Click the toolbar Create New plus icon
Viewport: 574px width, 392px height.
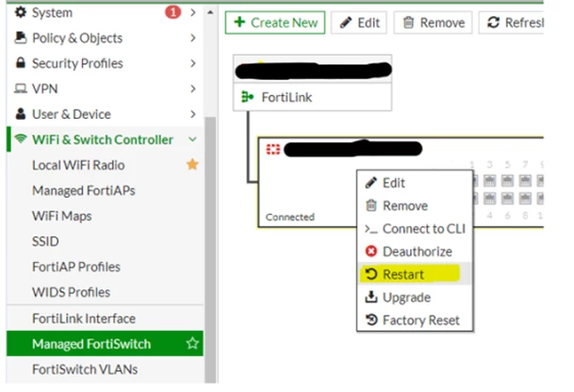239,22
